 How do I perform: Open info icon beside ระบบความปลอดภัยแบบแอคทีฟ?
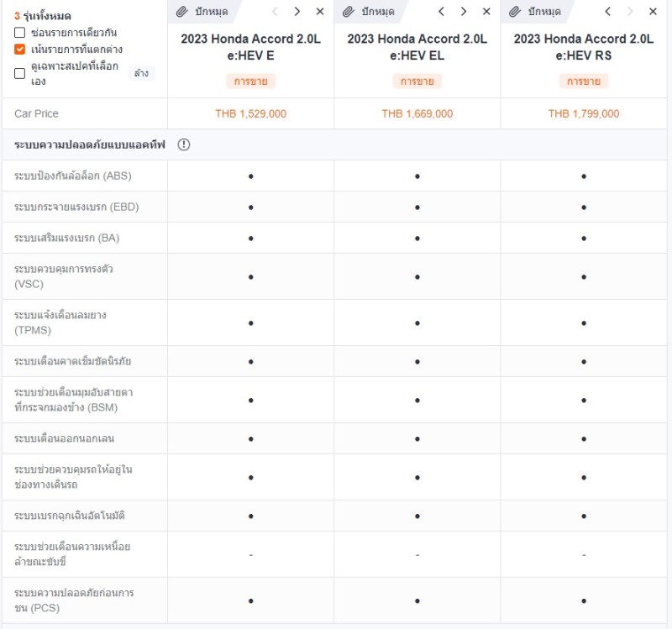(184, 144)
